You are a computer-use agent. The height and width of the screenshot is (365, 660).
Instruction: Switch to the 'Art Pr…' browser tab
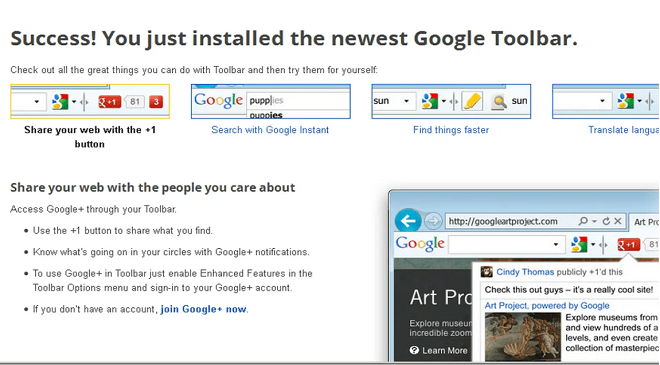[x=644, y=222]
